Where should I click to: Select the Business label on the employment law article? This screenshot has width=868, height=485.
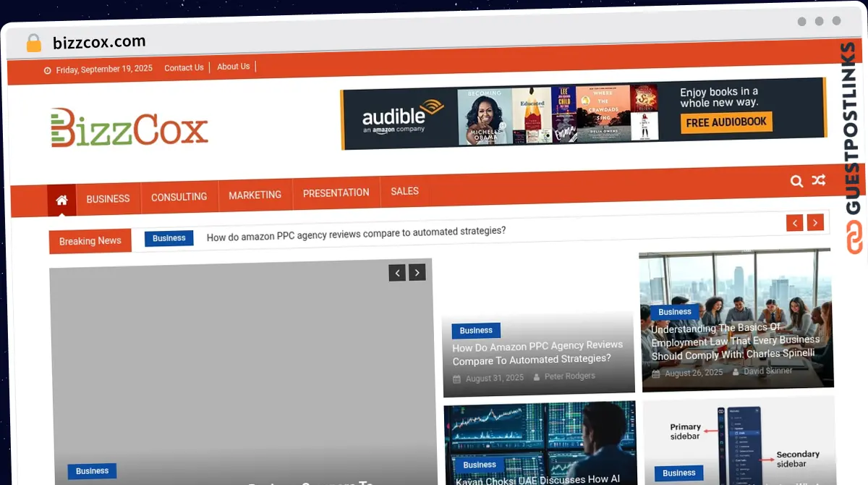(x=674, y=311)
